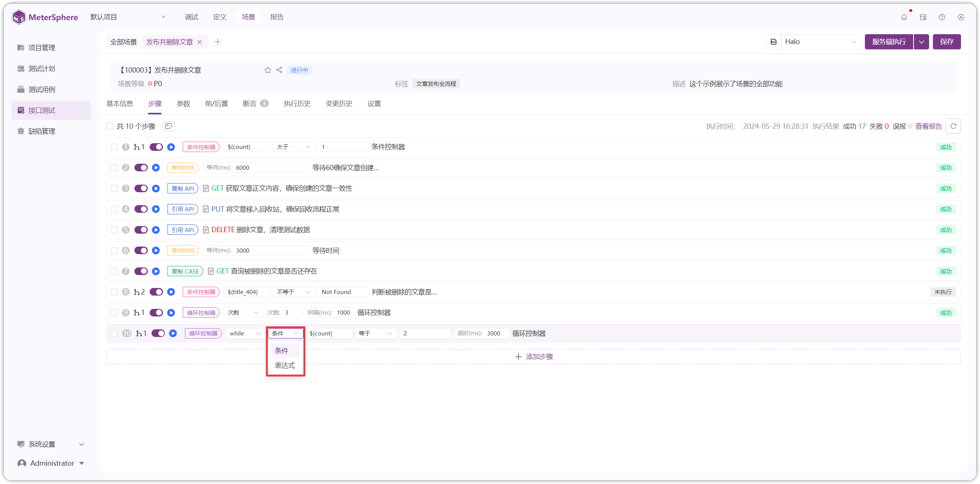Click the refresh icon beside 查看报告
980x484 pixels.
click(953, 127)
